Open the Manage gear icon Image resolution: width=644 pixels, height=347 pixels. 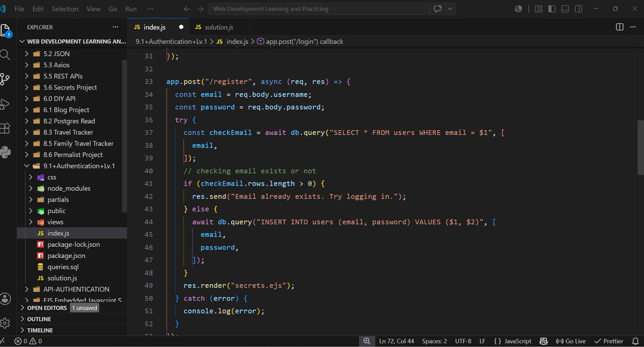[x=5, y=323]
